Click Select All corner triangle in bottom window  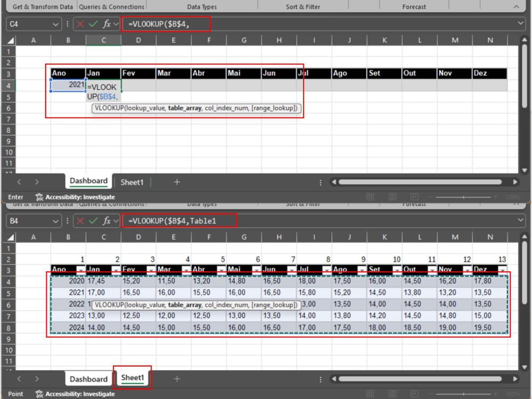pyautogui.click(x=10, y=237)
